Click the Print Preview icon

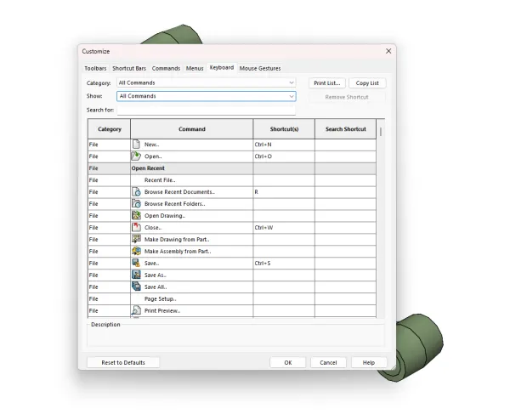pyautogui.click(x=136, y=310)
